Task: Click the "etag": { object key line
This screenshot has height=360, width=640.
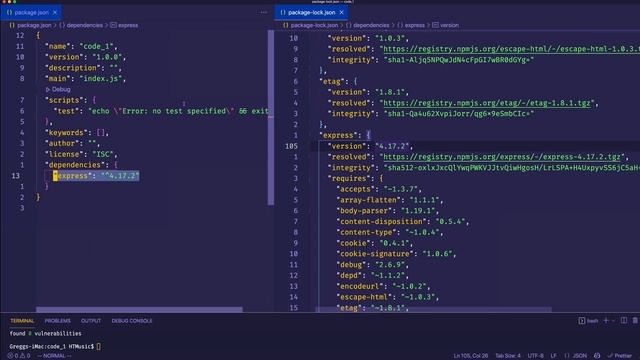Action: click(x=338, y=82)
